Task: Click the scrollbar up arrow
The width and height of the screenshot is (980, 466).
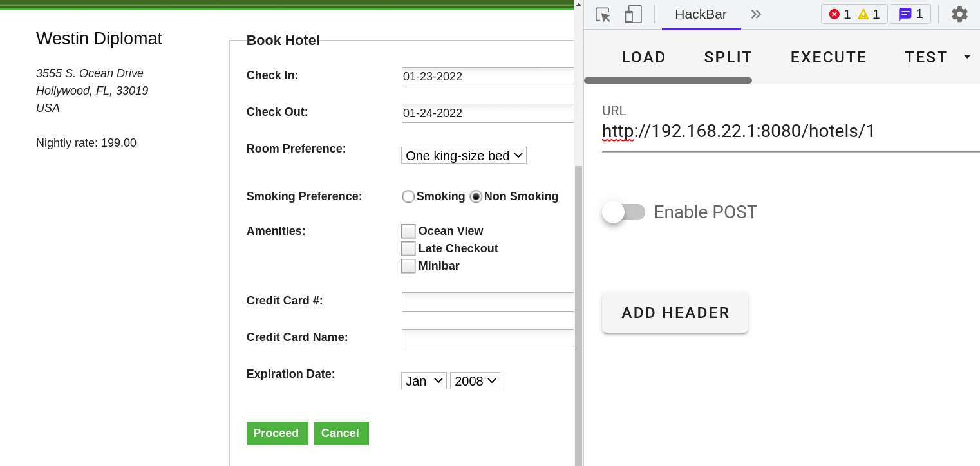Action: pos(578,5)
